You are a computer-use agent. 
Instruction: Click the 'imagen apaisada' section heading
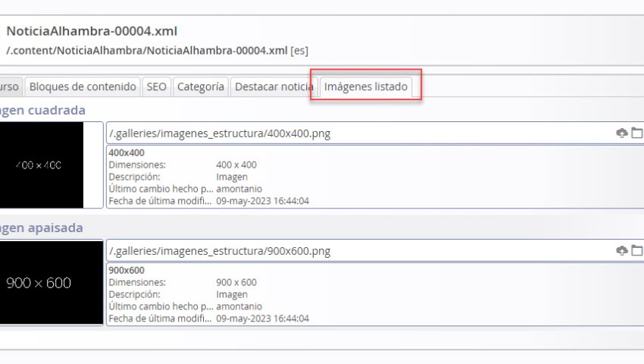click(x=42, y=227)
